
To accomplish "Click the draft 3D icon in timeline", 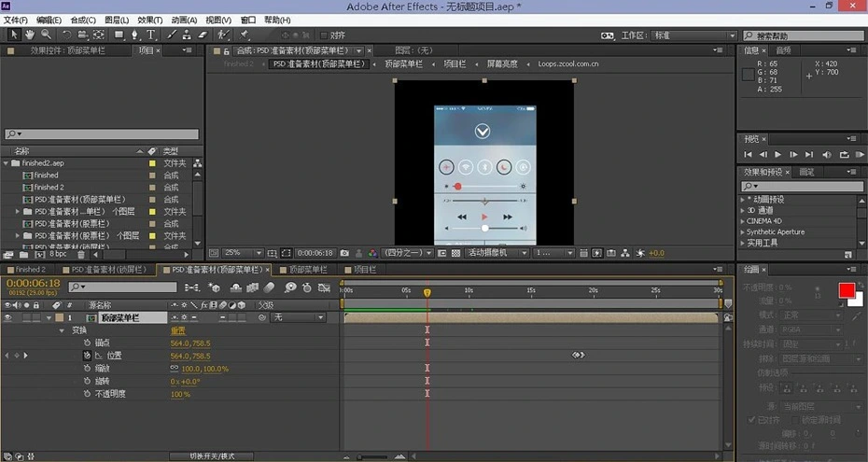I will tap(214, 287).
